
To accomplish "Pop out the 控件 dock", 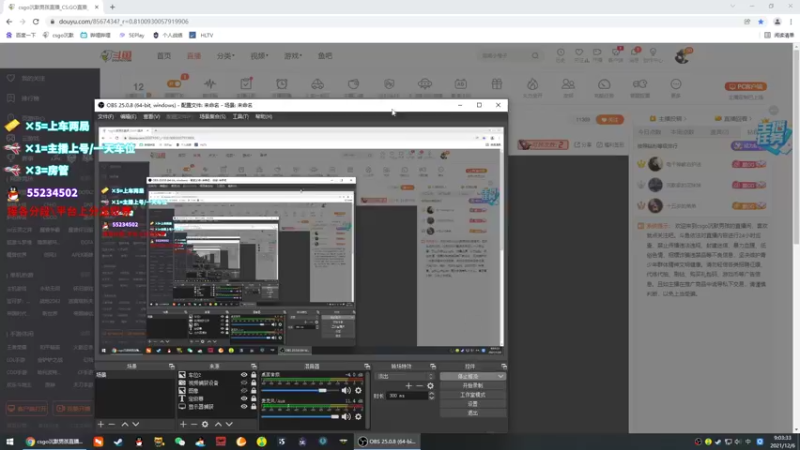I will 504,366.
